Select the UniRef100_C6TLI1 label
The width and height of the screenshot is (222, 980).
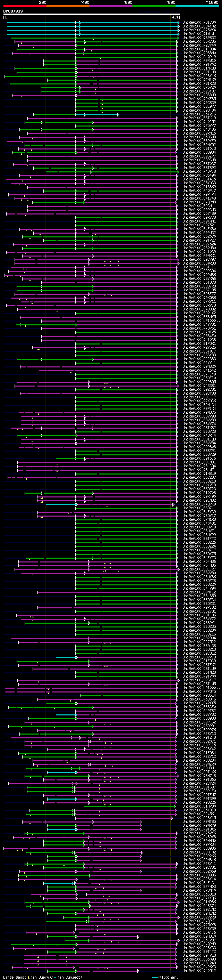[x=199, y=267]
